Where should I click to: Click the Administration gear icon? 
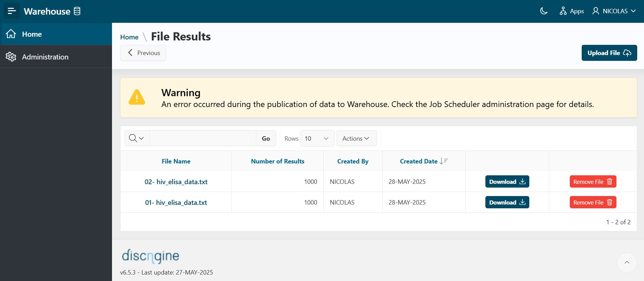click(11, 57)
